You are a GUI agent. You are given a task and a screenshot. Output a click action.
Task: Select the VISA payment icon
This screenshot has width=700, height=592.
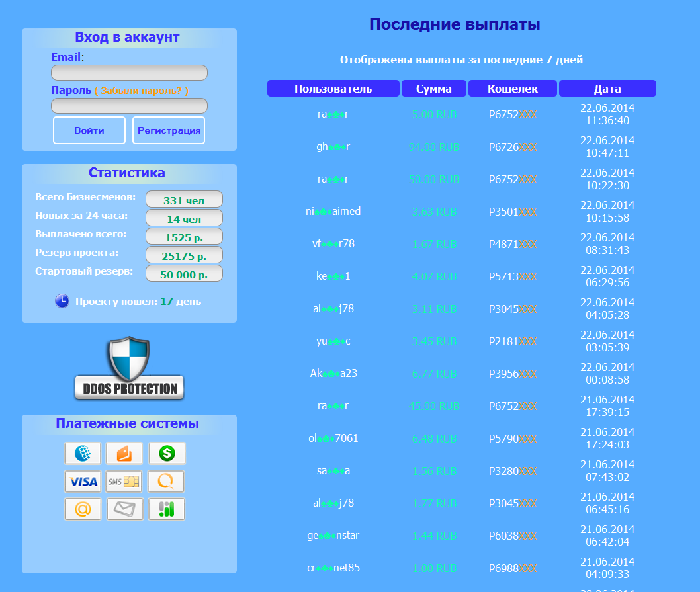(83, 482)
